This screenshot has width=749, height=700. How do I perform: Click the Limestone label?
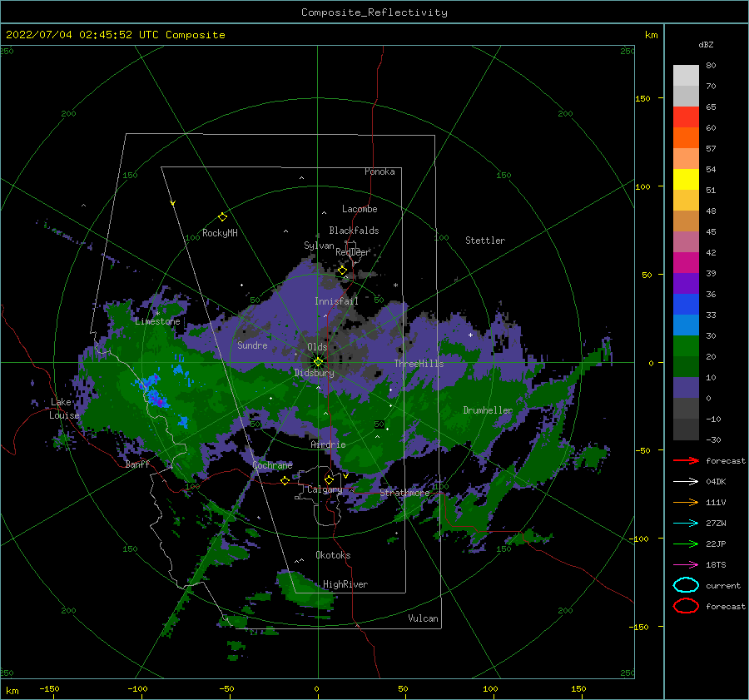[157, 321]
